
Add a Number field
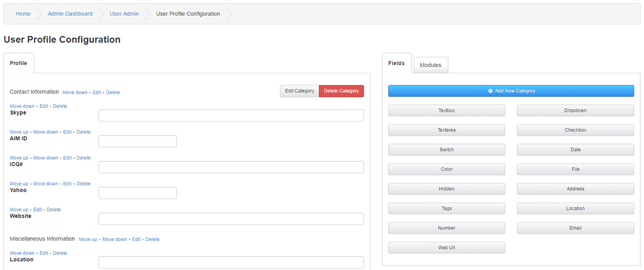(x=447, y=228)
